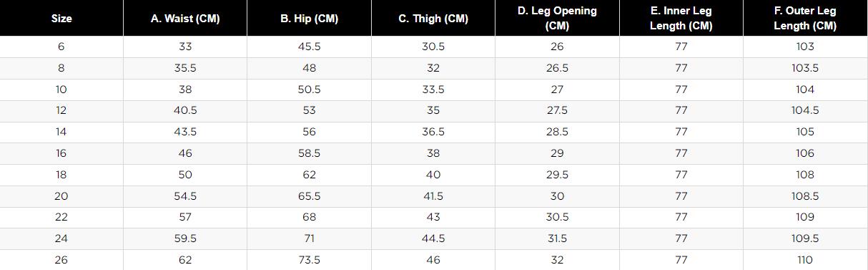Select the size 26 row label

click(61, 260)
